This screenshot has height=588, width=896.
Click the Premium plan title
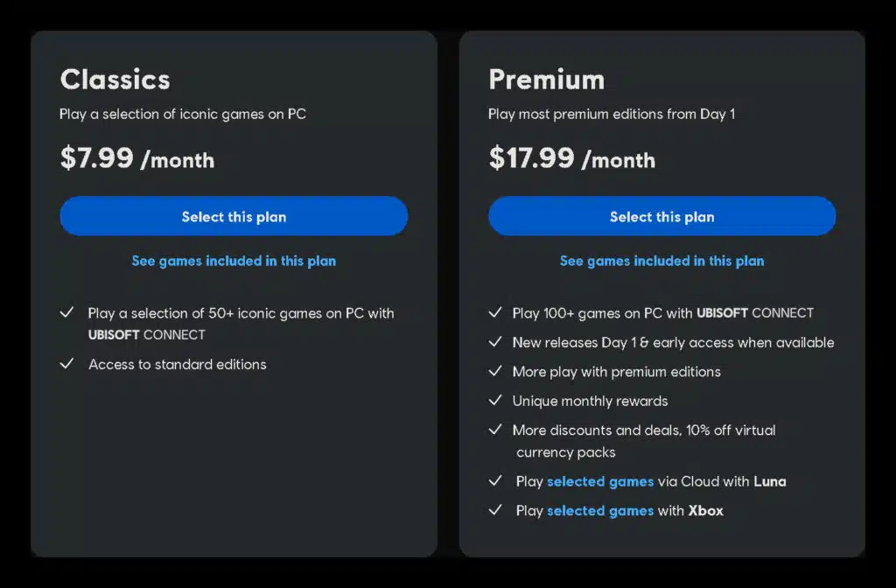coord(546,80)
